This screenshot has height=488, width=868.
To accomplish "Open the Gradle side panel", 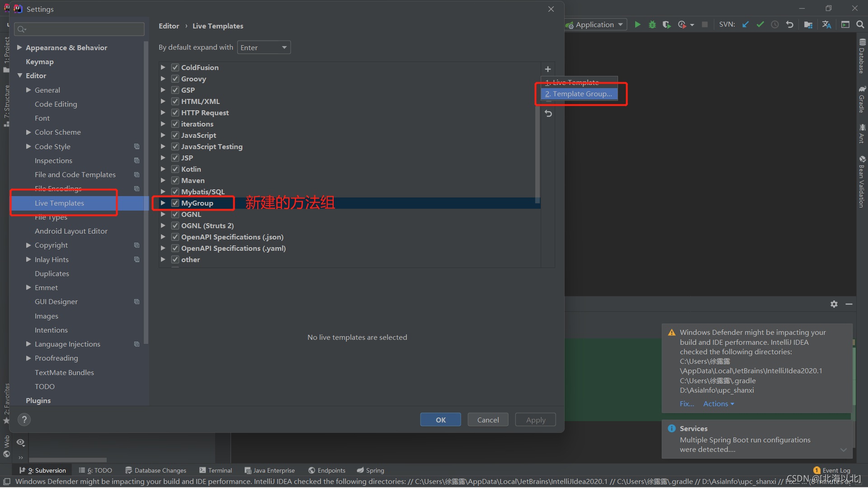I will tap(862, 99).
